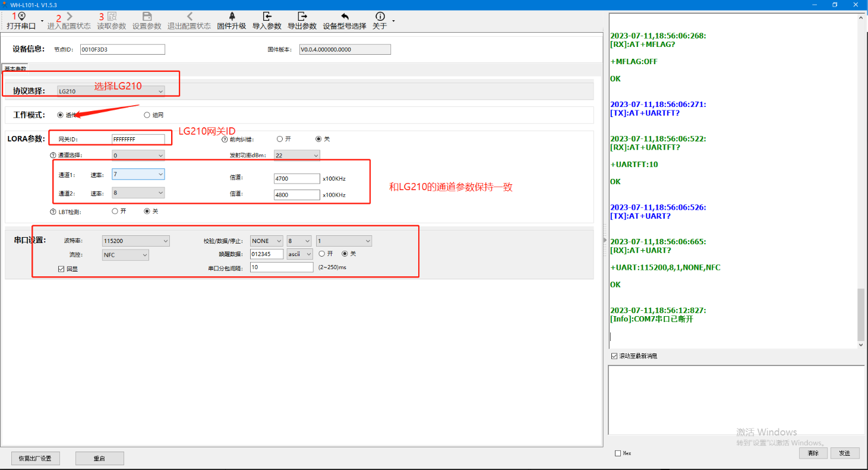This screenshot has width=868, height=470.
Task: Click the 进入配置状态 toolbar icon
Action: coord(70,17)
